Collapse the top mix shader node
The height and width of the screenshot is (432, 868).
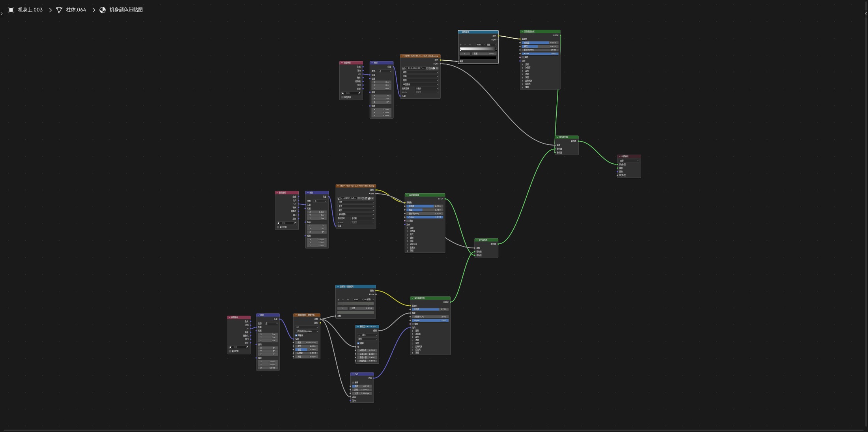point(557,137)
